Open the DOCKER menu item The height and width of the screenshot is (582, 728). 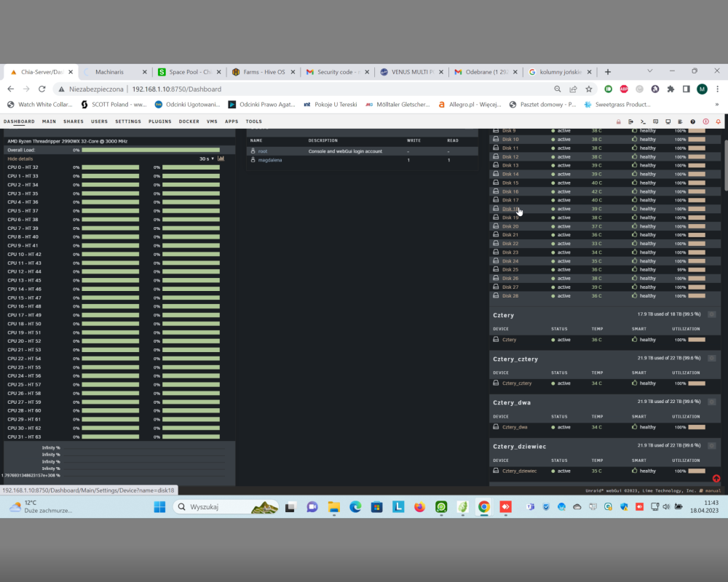[189, 121]
